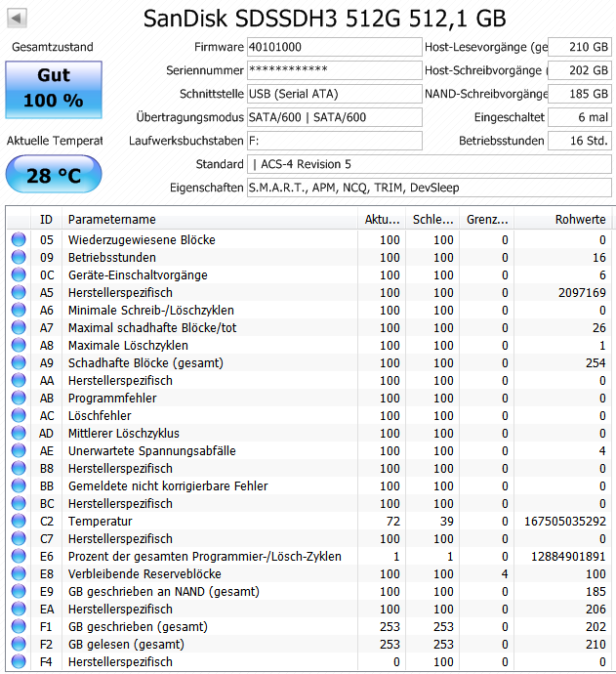The height and width of the screenshot is (674, 616).
Task: Select the Wiederzugewiesene Blöcke row text
Action: tap(142, 240)
